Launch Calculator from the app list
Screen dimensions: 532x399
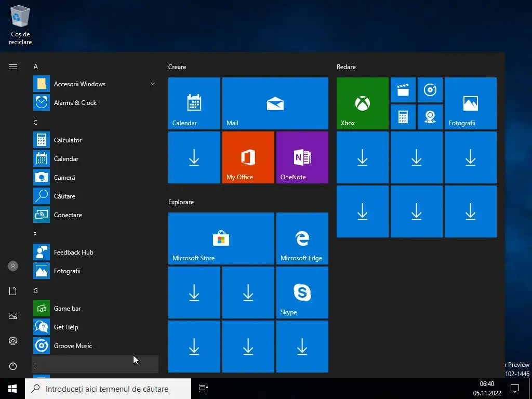point(95,140)
